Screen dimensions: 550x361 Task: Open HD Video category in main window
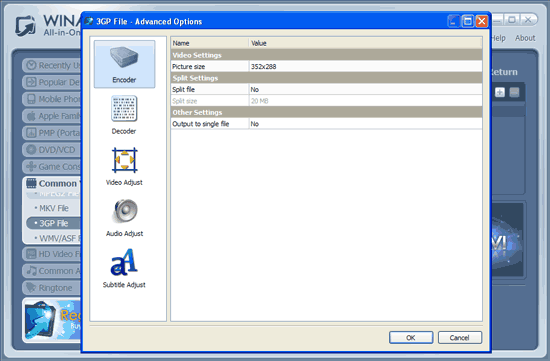pyautogui.click(x=52, y=254)
